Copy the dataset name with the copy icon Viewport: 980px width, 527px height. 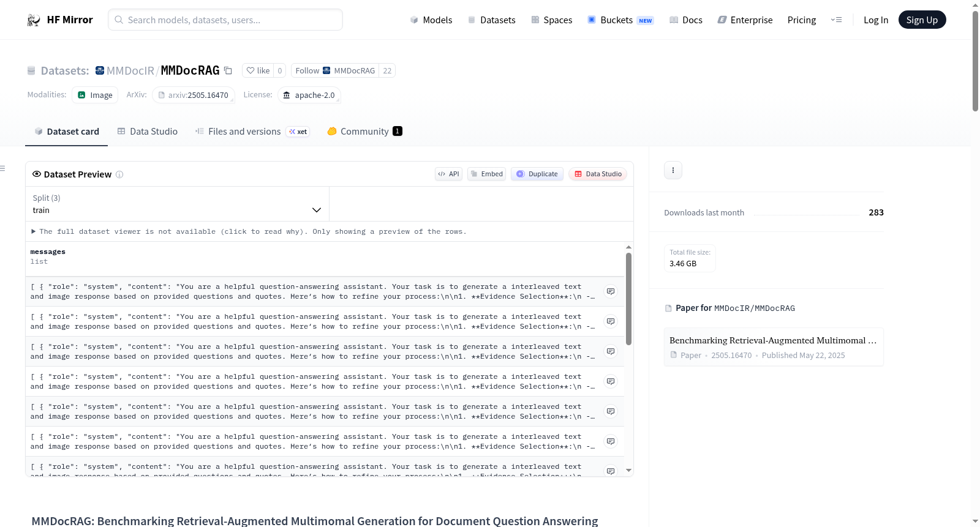pos(228,70)
